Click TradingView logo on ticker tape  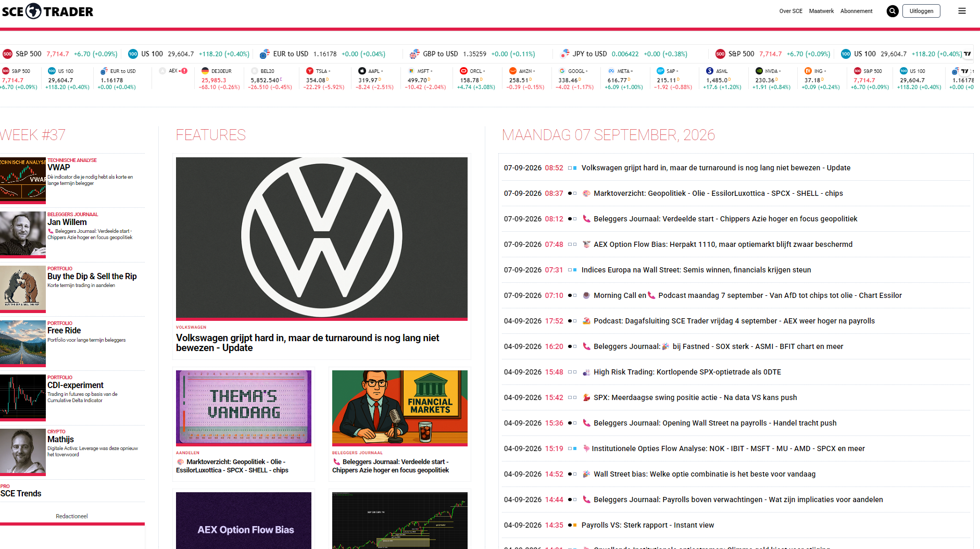pos(968,54)
